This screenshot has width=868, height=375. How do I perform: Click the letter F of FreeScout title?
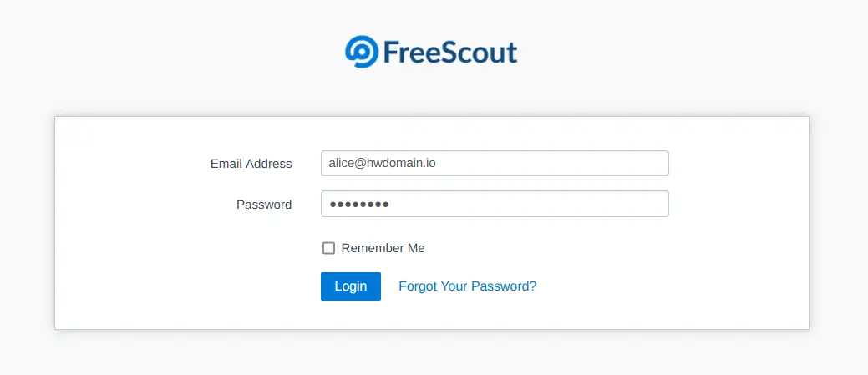(x=390, y=53)
